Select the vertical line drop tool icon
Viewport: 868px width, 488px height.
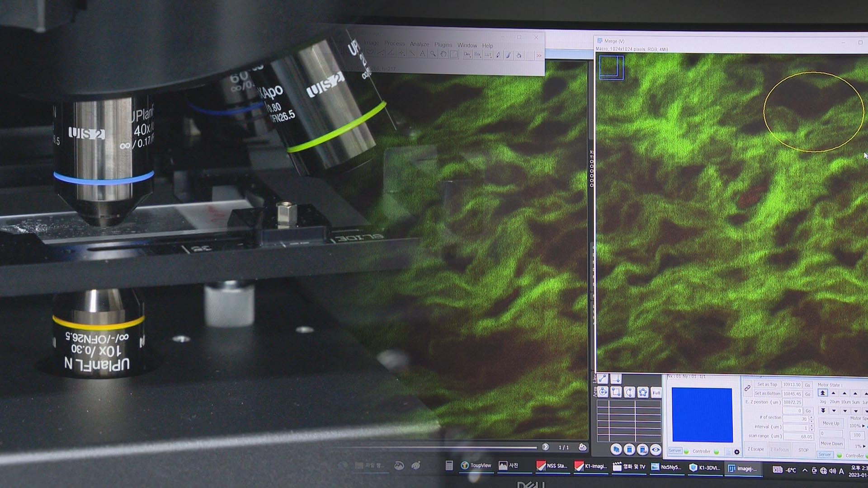coord(616,379)
